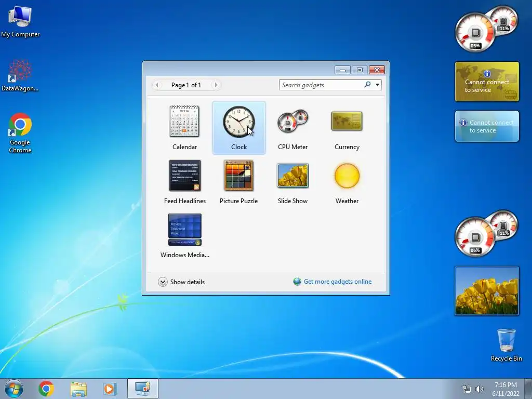Screen dimensions: 532x399
Task: Open DataWagon desktop shortcut
Action: tap(20, 75)
